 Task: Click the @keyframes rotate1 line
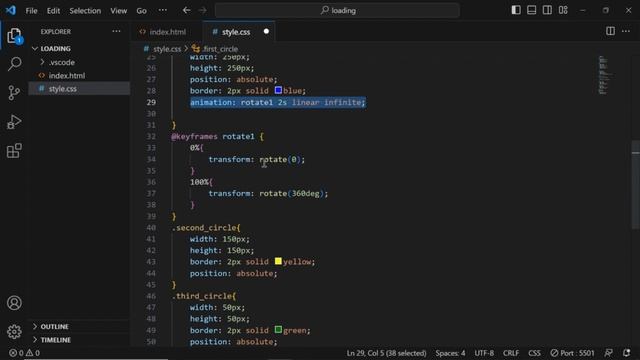click(217, 136)
